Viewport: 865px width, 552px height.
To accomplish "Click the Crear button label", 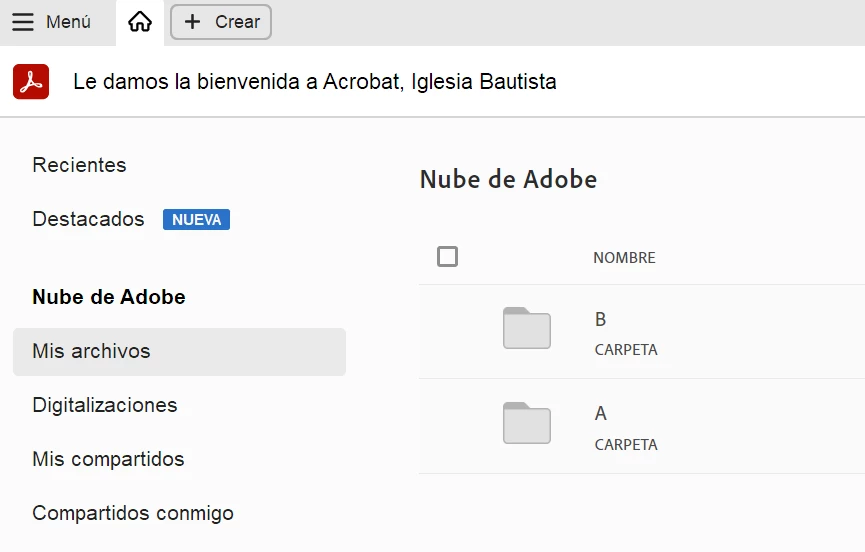I will pyautogui.click(x=237, y=22).
